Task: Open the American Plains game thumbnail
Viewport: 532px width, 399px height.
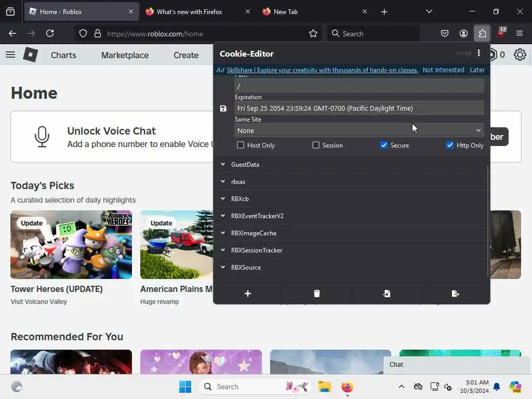Action: (x=177, y=245)
